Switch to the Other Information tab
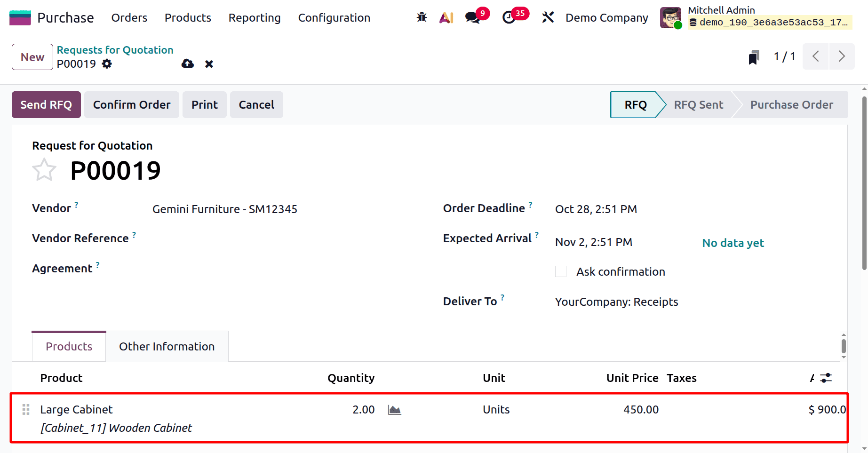The image size is (868, 453). click(x=167, y=346)
